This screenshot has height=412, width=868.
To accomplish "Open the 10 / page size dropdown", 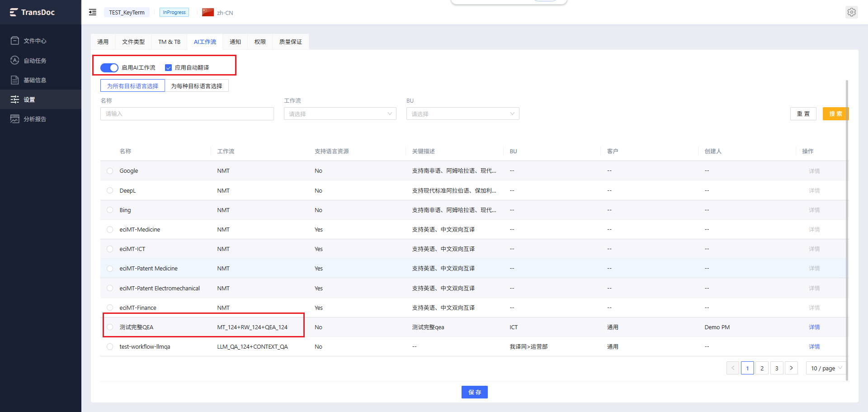I will 826,368.
